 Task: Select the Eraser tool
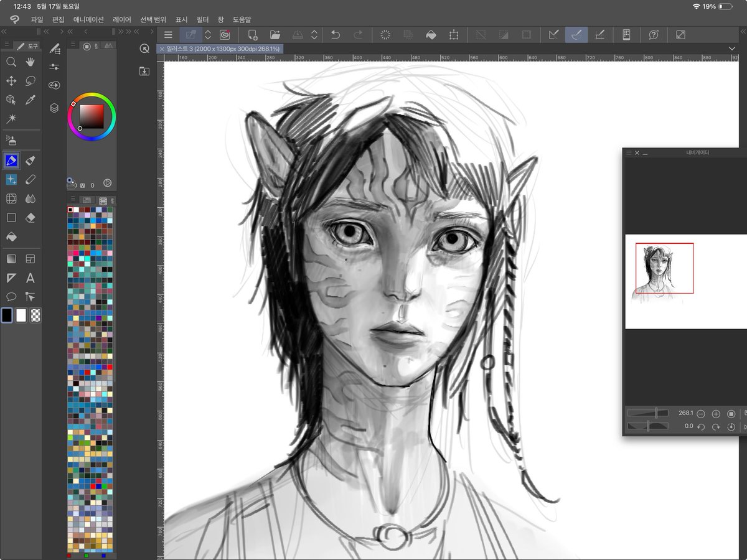pos(31,218)
